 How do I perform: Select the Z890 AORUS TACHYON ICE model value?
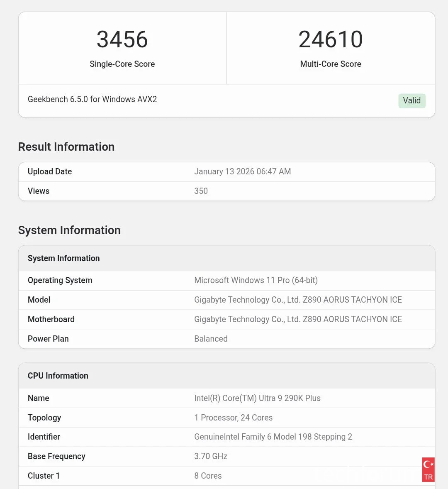pos(298,300)
